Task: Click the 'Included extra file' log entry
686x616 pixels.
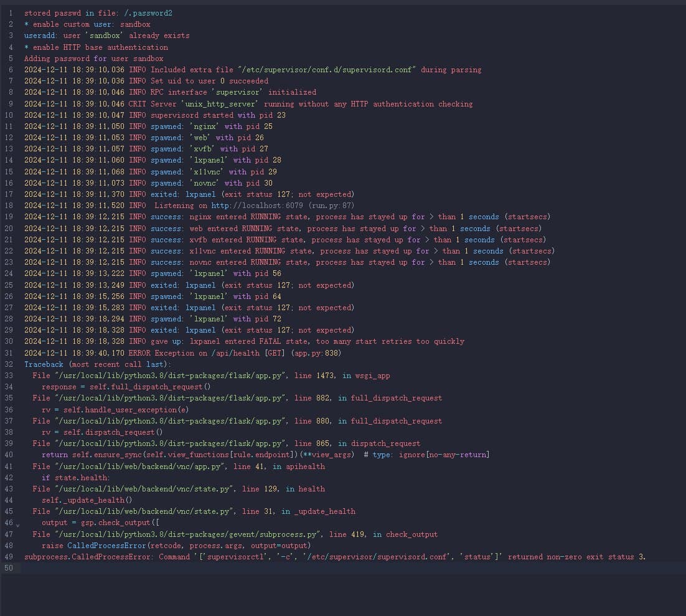Action: (253, 70)
